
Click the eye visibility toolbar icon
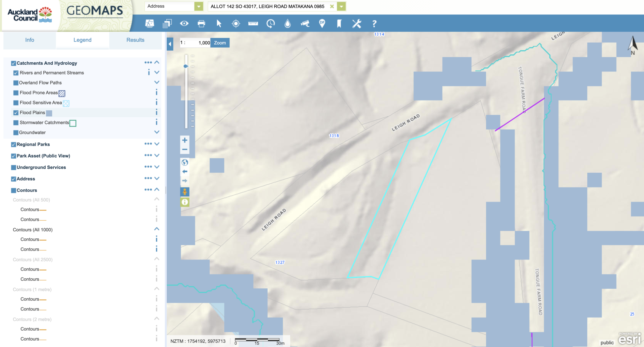point(184,23)
